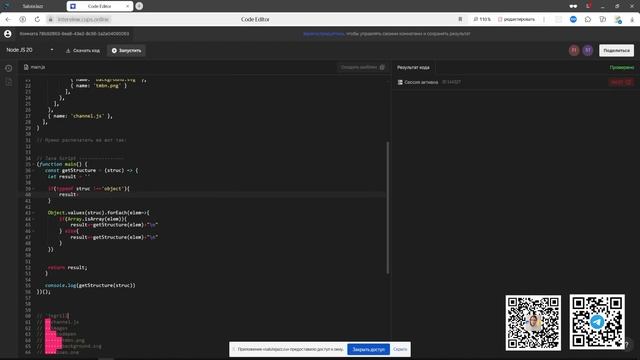Image resolution: width=640 pixels, height=360 pixels.
Task: Click the Telegram QR code
Action: [x=597, y=322]
